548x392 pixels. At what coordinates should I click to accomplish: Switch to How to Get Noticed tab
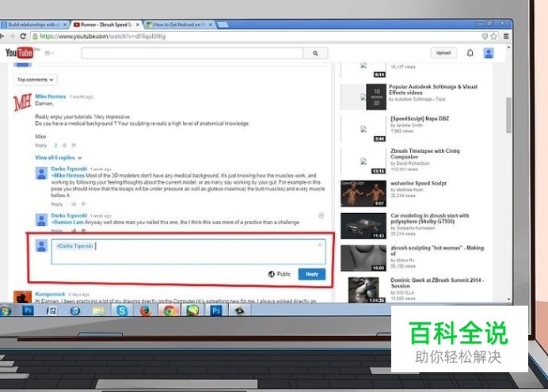179,25
